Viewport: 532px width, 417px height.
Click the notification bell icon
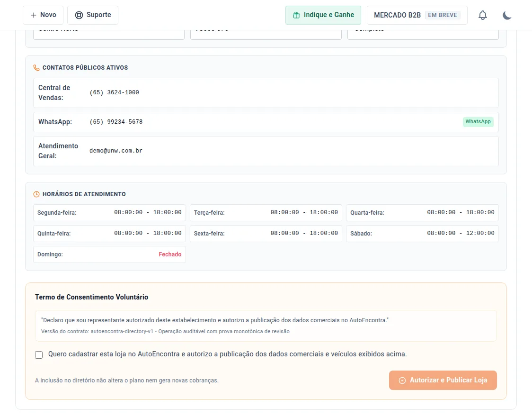coord(482,15)
